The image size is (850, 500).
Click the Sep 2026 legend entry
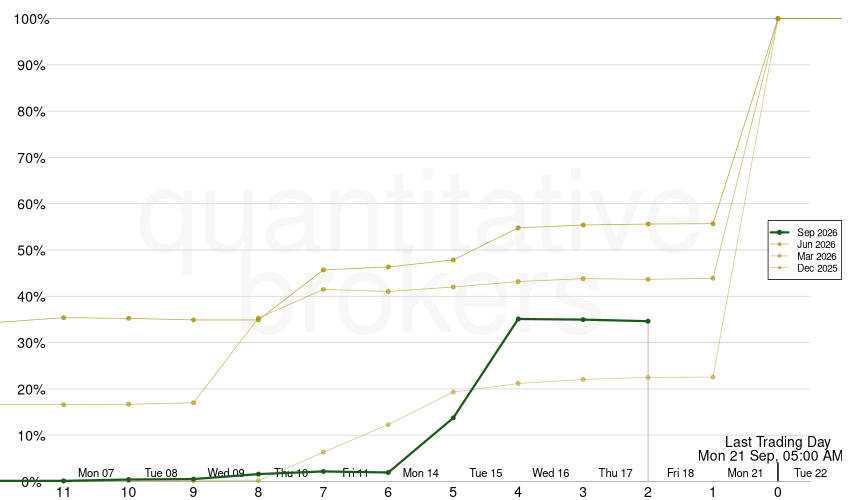(804, 232)
